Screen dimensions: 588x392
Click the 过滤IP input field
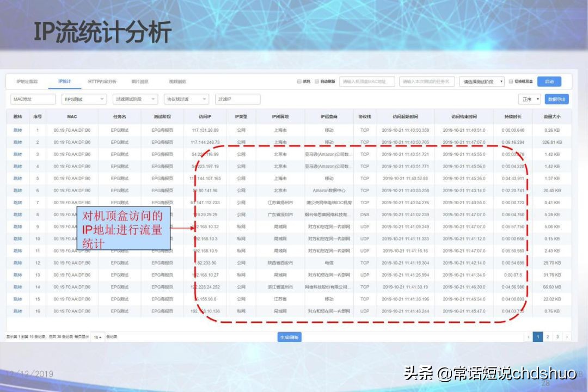237,99
